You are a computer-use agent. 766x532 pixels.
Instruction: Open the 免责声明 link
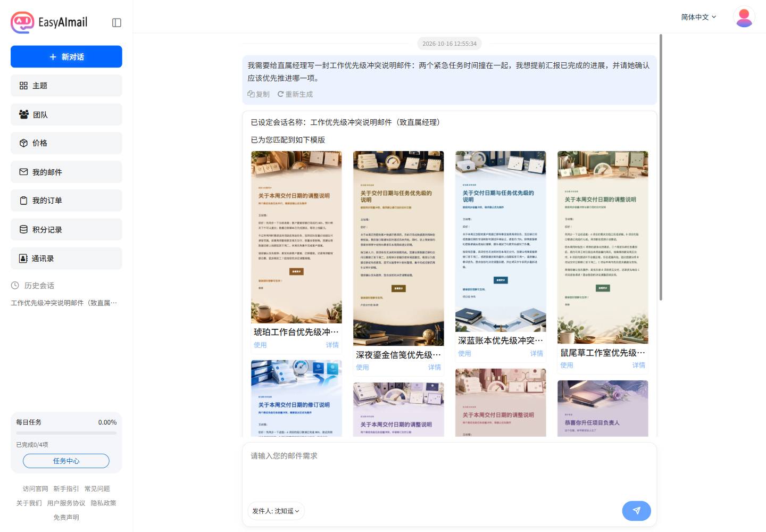pyautogui.click(x=66, y=517)
